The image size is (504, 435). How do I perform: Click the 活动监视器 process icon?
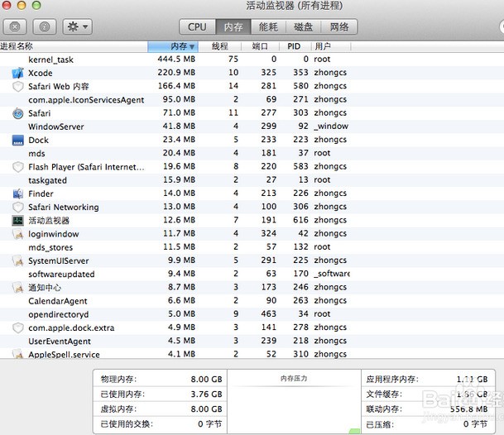tap(18, 221)
